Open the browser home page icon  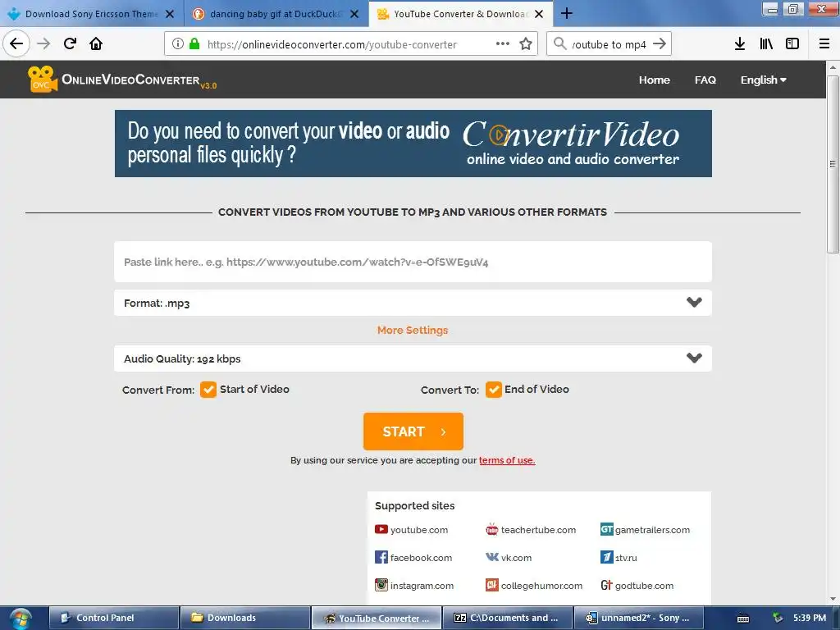[96, 43]
